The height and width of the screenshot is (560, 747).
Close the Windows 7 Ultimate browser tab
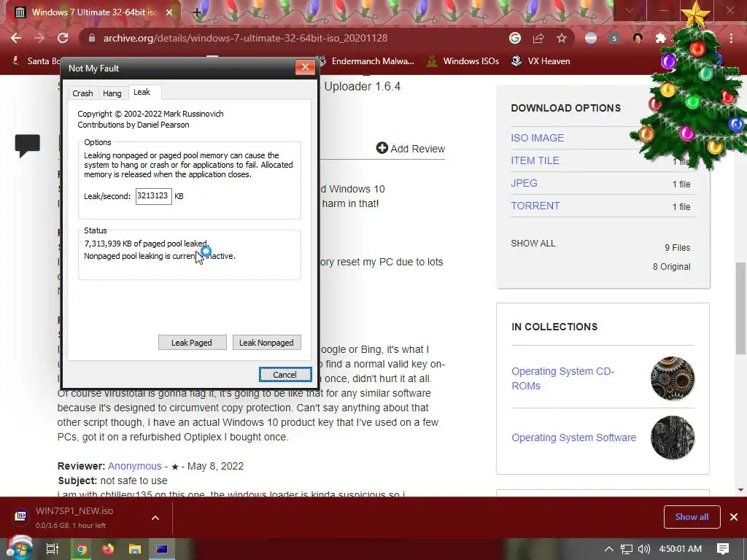(169, 12)
